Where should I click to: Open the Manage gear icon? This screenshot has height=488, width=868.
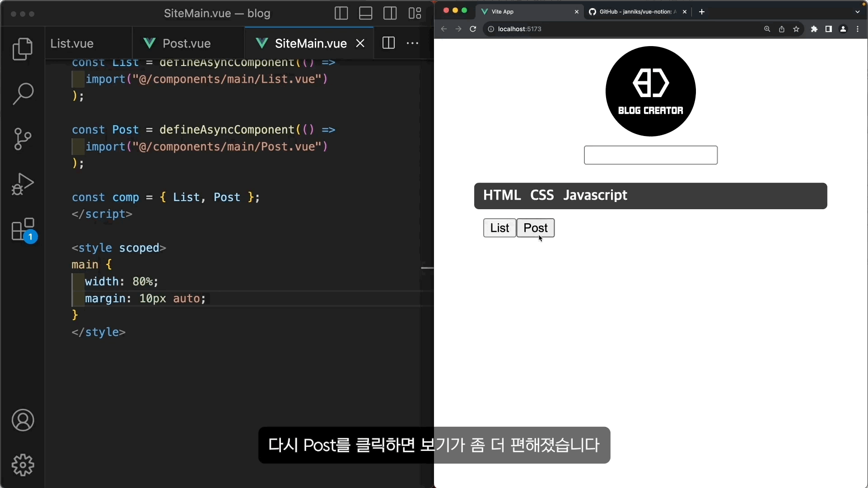23,465
